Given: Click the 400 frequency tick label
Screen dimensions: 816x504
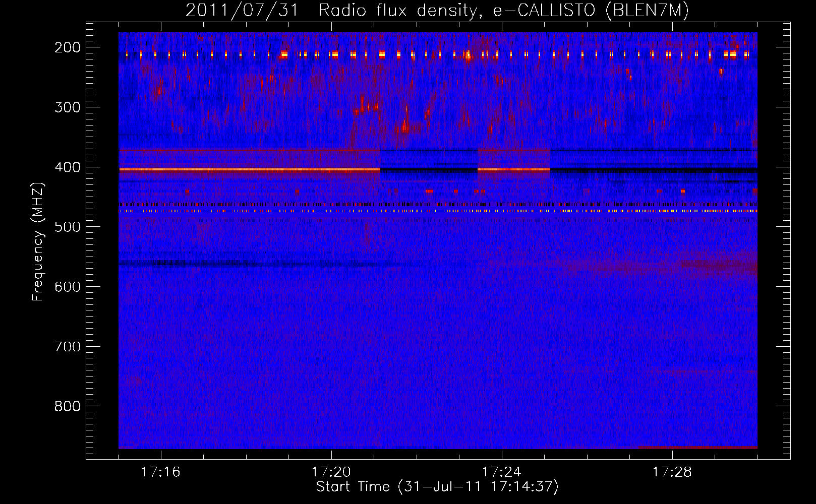Looking at the screenshot, I should coord(68,167).
